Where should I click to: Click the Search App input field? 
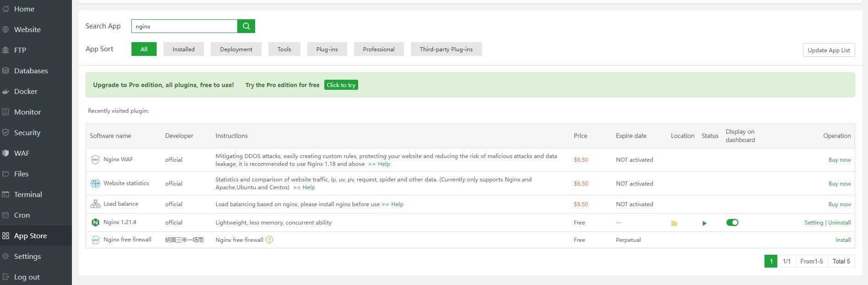tap(185, 26)
